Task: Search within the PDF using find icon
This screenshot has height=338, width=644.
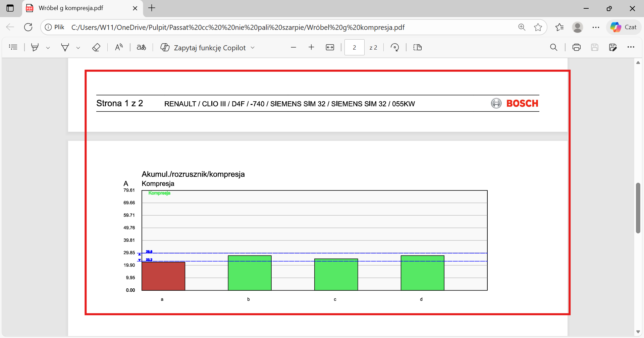Action: pyautogui.click(x=554, y=47)
